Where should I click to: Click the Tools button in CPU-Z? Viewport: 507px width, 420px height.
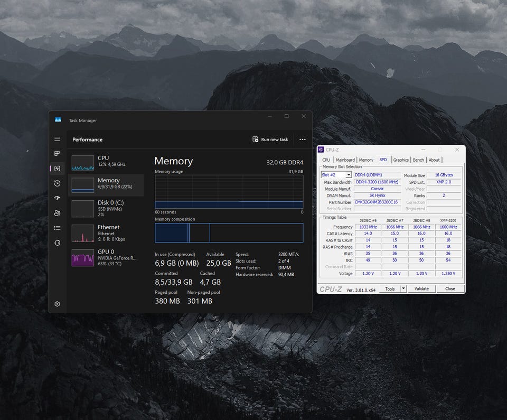click(390, 288)
